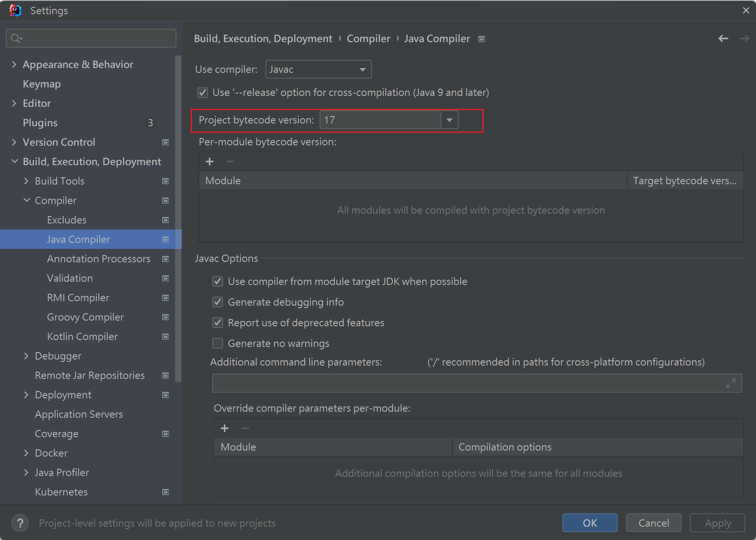Collapse Build, Execution, Deployment section

tap(14, 162)
